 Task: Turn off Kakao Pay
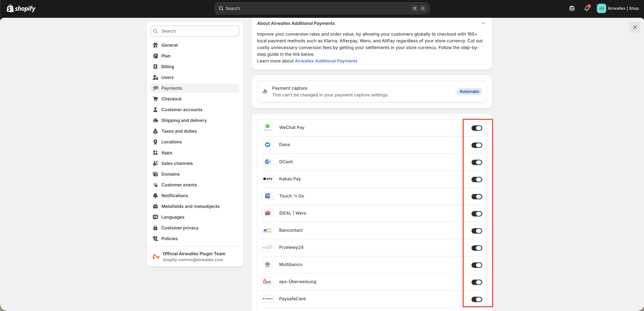pyautogui.click(x=477, y=180)
